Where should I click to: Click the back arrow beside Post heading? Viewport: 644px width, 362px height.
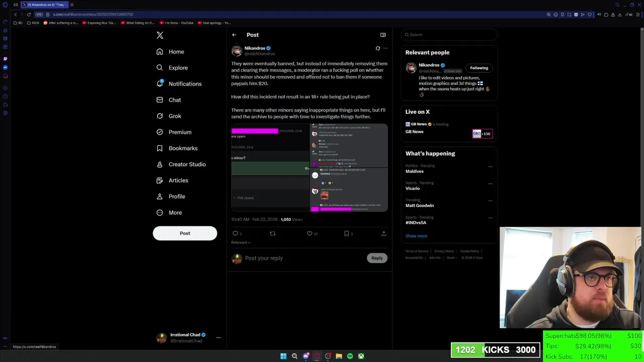(x=234, y=35)
